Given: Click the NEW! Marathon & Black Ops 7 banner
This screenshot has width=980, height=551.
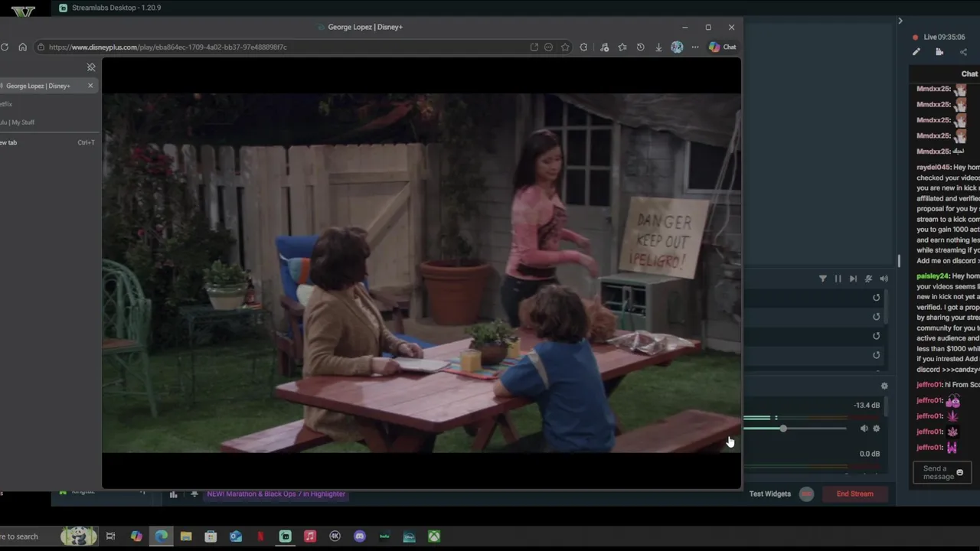Looking at the screenshot, I should point(276,494).
